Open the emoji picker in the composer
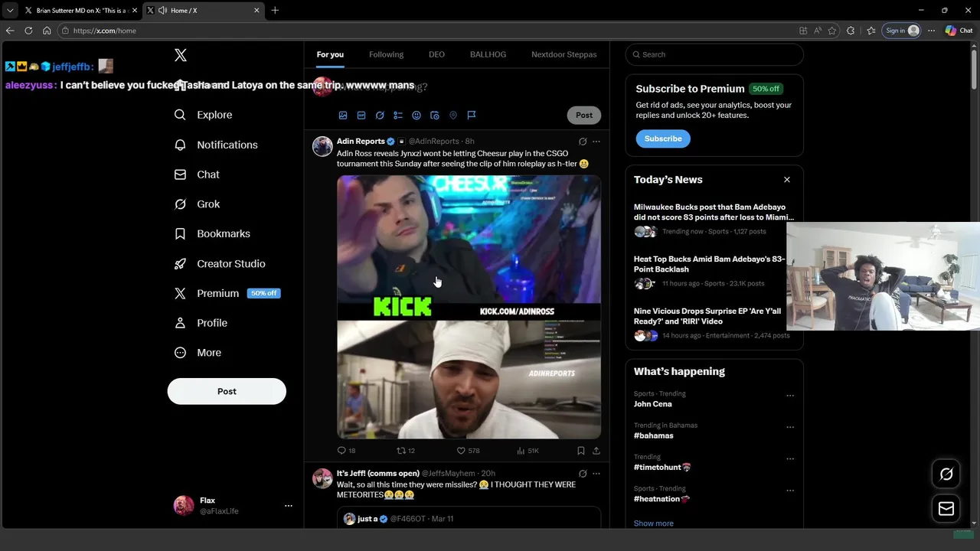Screen dimensions: 980x551 416,116
